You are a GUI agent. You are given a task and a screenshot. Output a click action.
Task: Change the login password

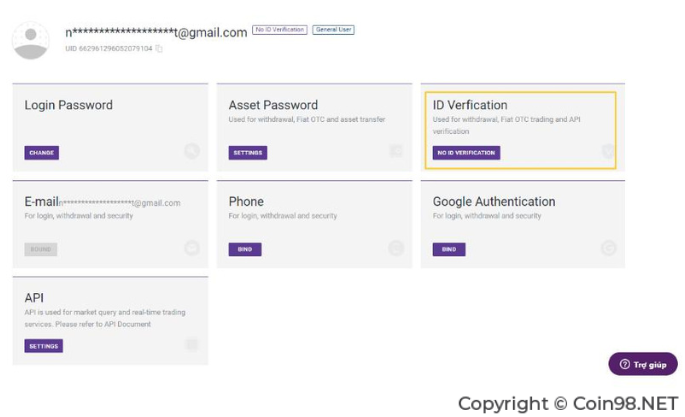(x=42, y=153)
